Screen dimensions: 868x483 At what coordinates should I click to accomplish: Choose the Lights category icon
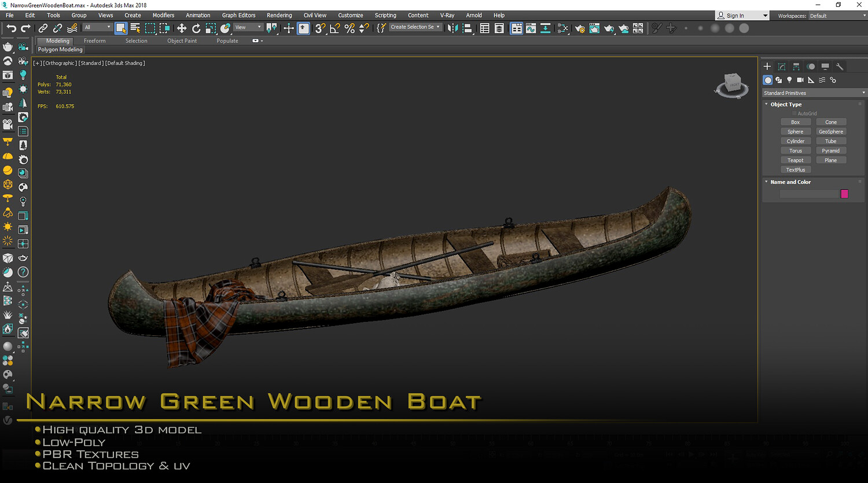[789, 80]
